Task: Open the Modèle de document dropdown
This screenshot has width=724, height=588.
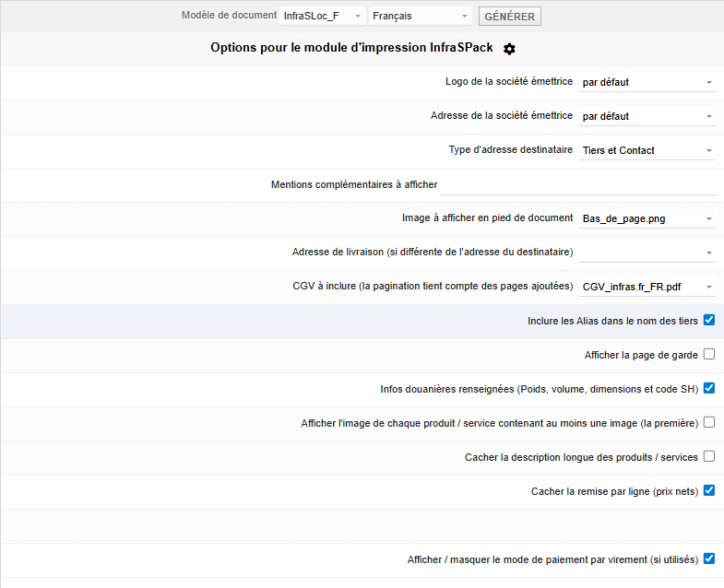Action: [323, 17]
